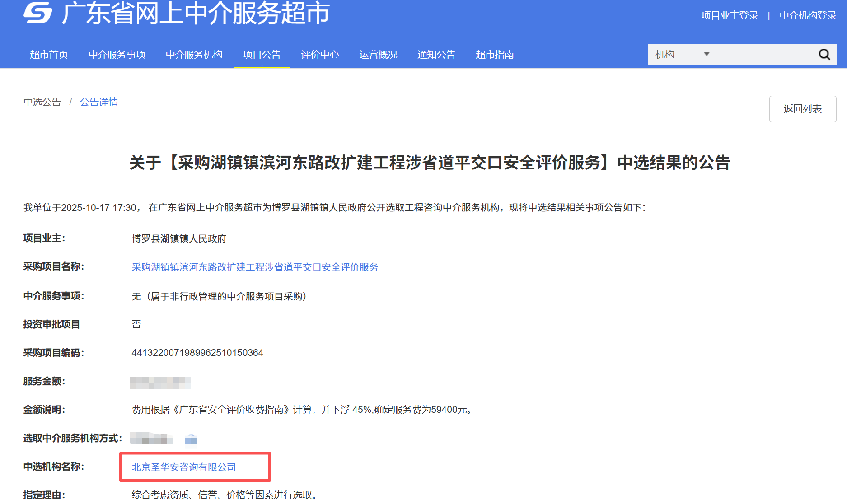The width and height of the screenshot is (847, 504).
Task: Click 项目业主登录 link
Action: coord(730,15)
